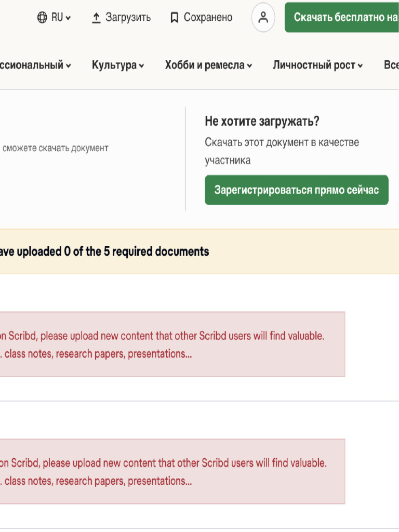Click the second red upload notice box
This screenshot has width=399, height=532.
pos(171,472)
